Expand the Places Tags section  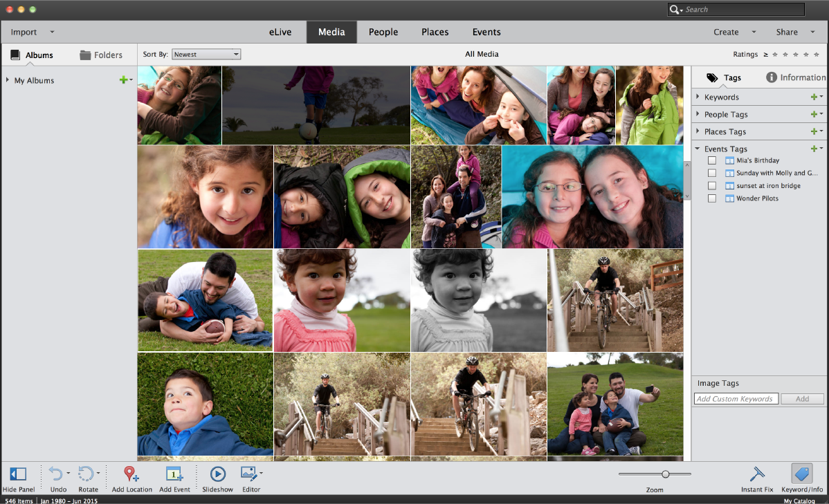click(x=698, y=131)
